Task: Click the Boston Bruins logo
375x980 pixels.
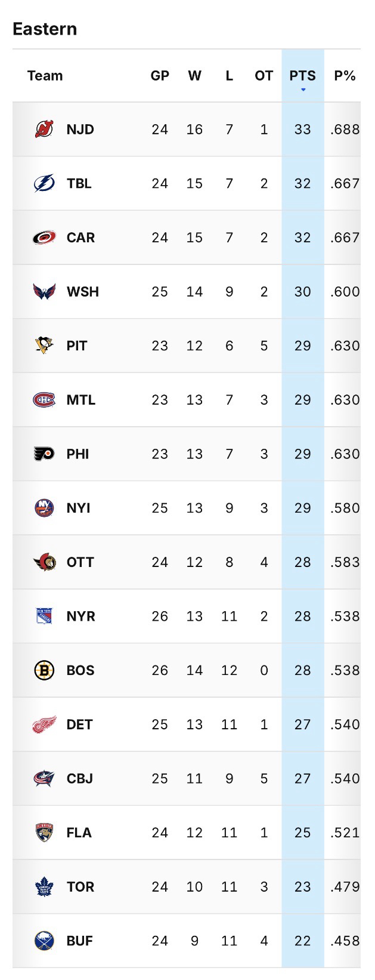Action: tap(44, 670)
